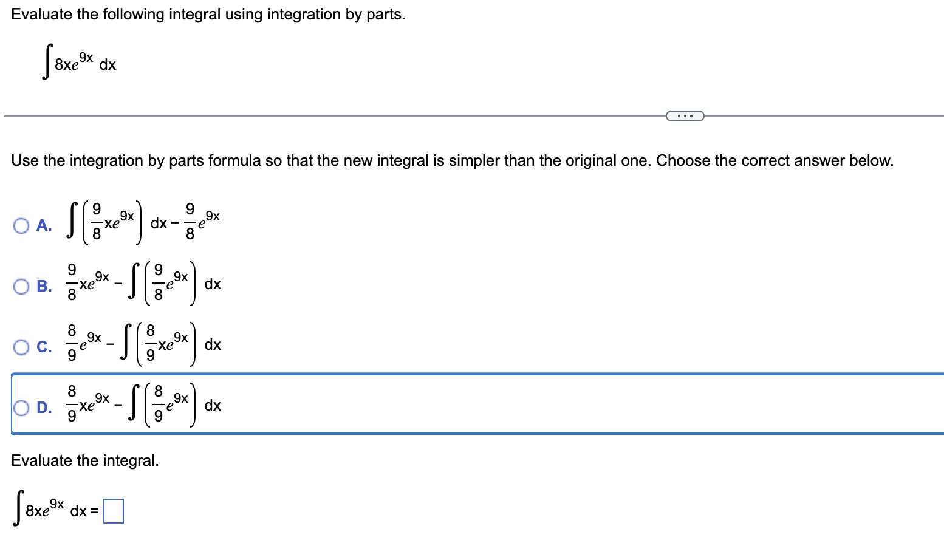Select answer choice A's radio button
This screenshot has width=944, height=560.
tap(22, 225)
